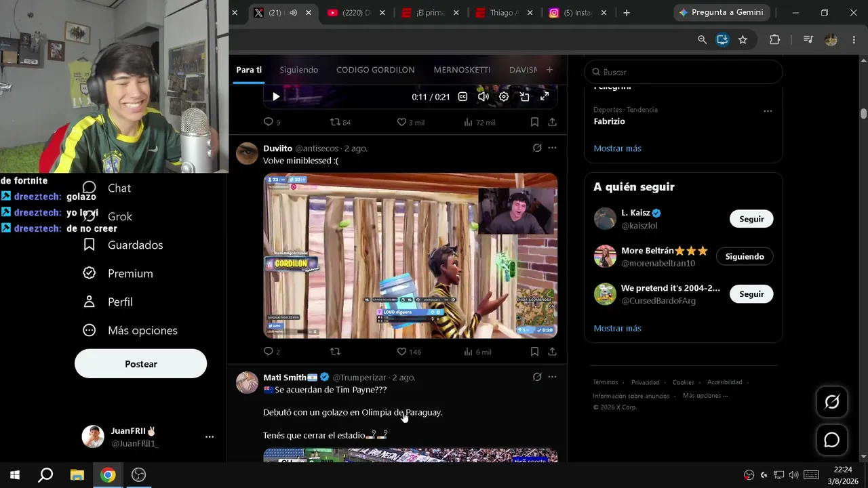Viewport: 868px width, 488px height.
Task: Expand the top video to fullscreen
Action: pos(545,97)
